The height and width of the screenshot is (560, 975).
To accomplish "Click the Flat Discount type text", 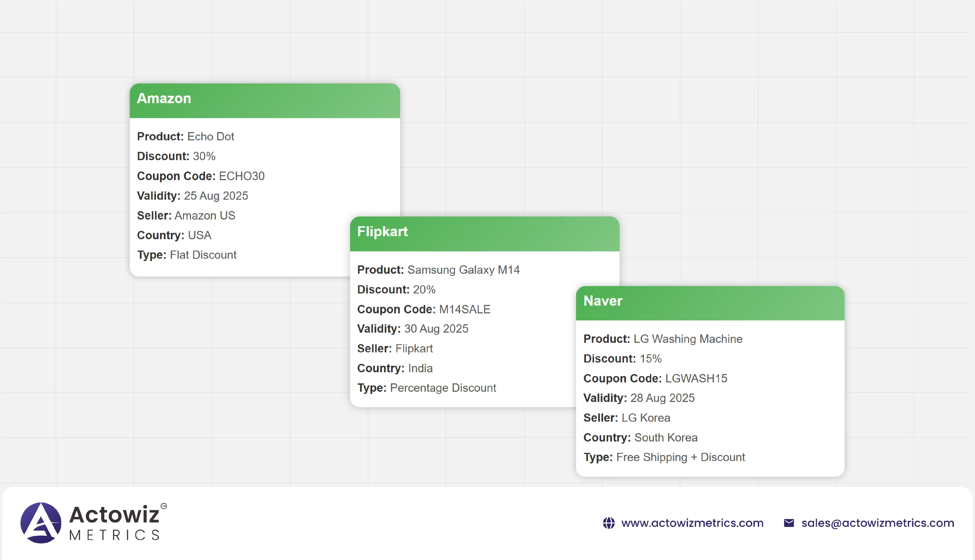I will tap(203, 255).
